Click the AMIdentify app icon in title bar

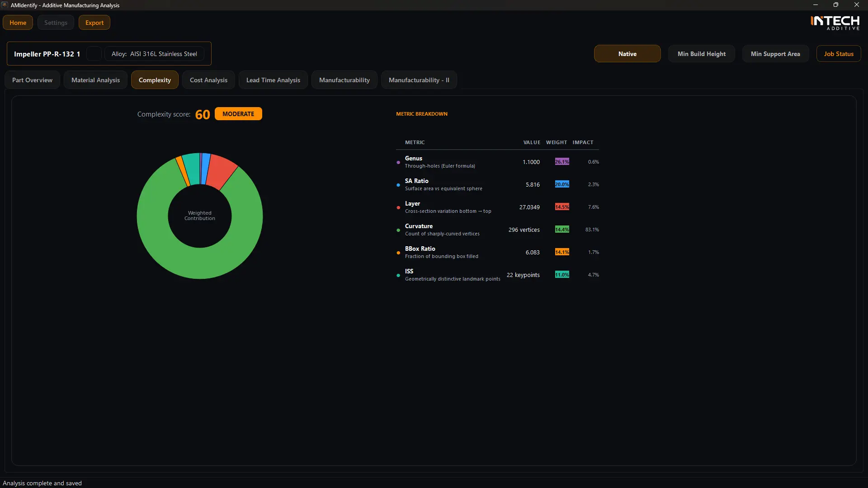tap(5, 5)
